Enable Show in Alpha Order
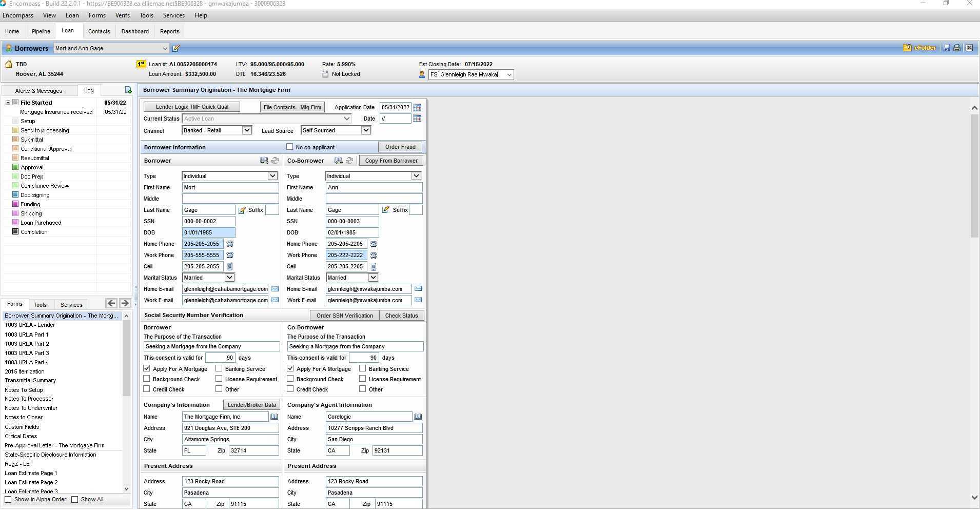 (8, 499)
